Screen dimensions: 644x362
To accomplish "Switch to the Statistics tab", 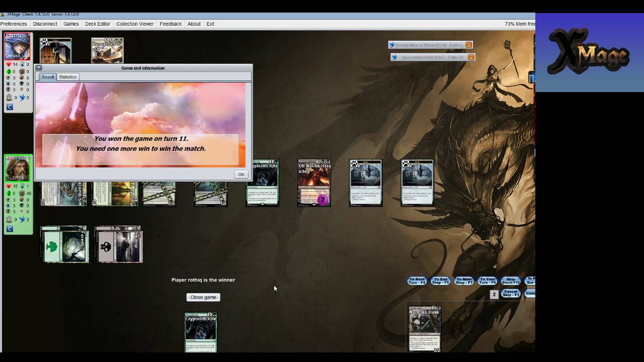I will [67, 77].
